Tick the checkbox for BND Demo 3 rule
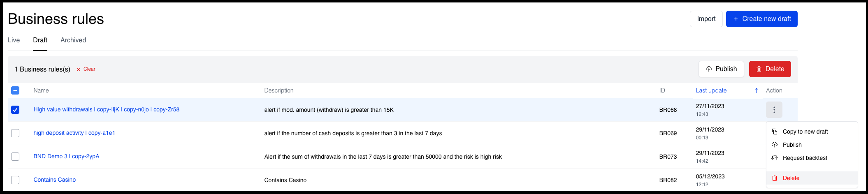The image size is (868, 194). pyautogui.click(x=15, y=157)
